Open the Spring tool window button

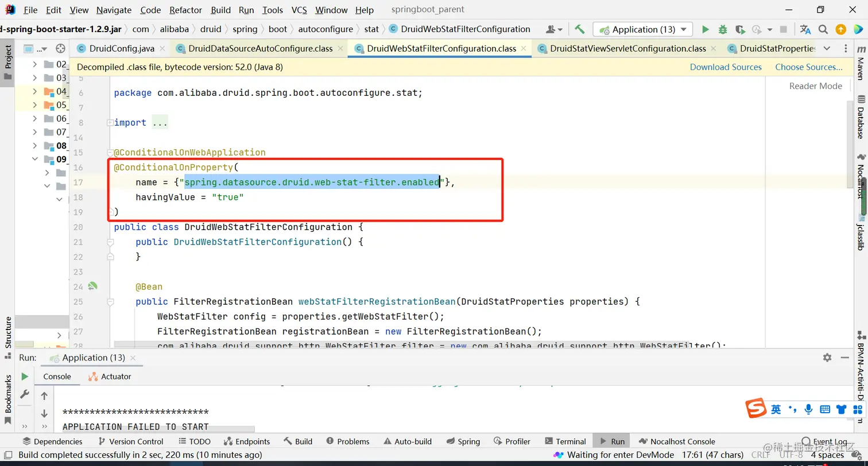click(x=463, y=441)
